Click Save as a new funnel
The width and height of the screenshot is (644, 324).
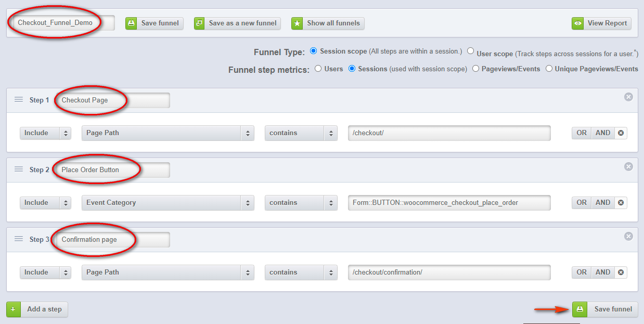237,23
